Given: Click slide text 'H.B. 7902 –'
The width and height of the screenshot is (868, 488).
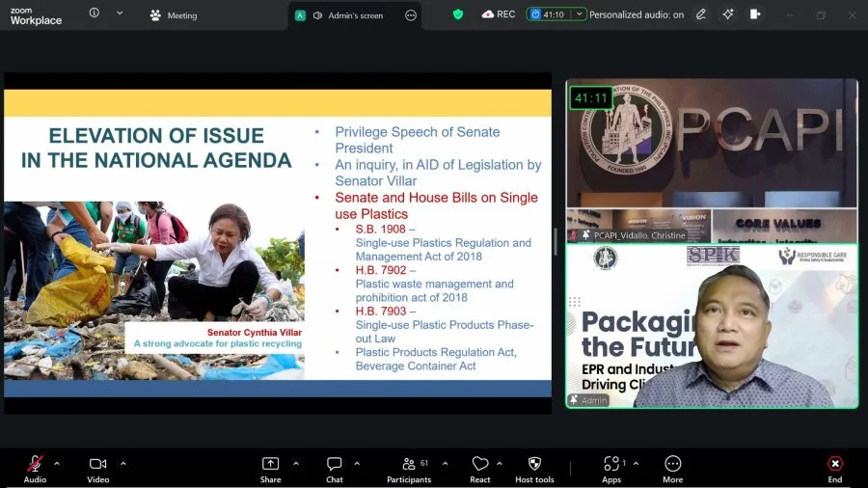Looking at the screenshot, I should tap(385, 270).
